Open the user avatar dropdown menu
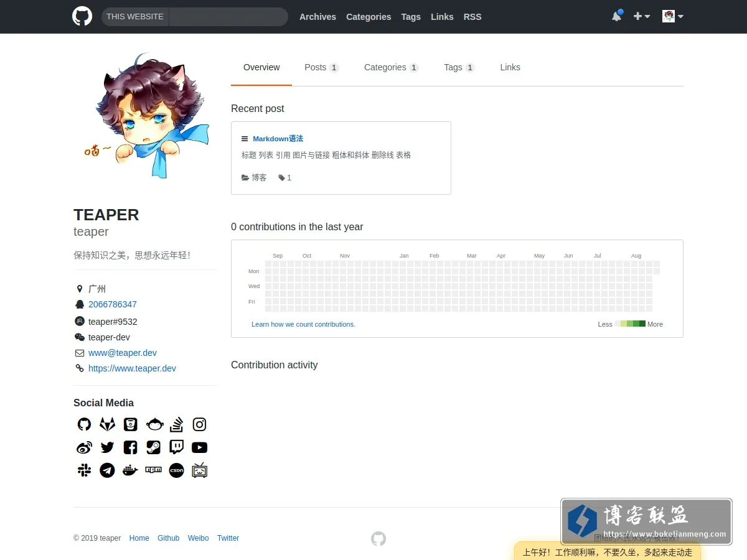This screenshot has width=747, height=560. 673,16
